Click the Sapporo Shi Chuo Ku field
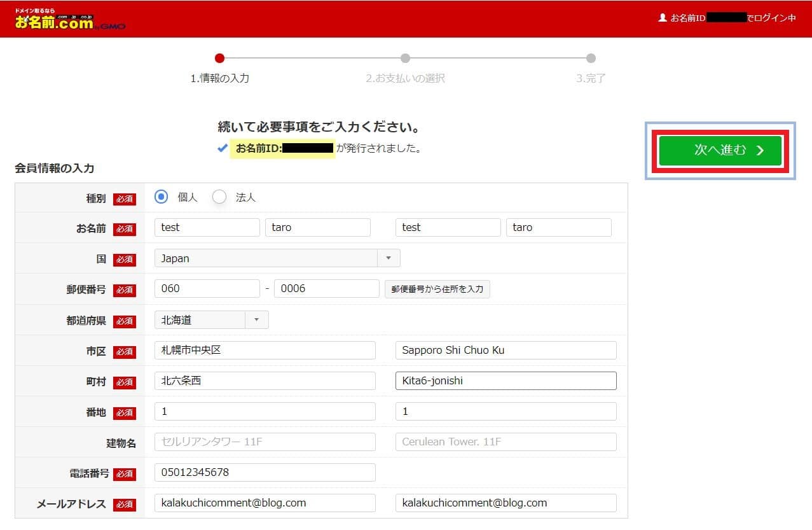This screenshot has height=530, width=812. (x=506, y=350)
